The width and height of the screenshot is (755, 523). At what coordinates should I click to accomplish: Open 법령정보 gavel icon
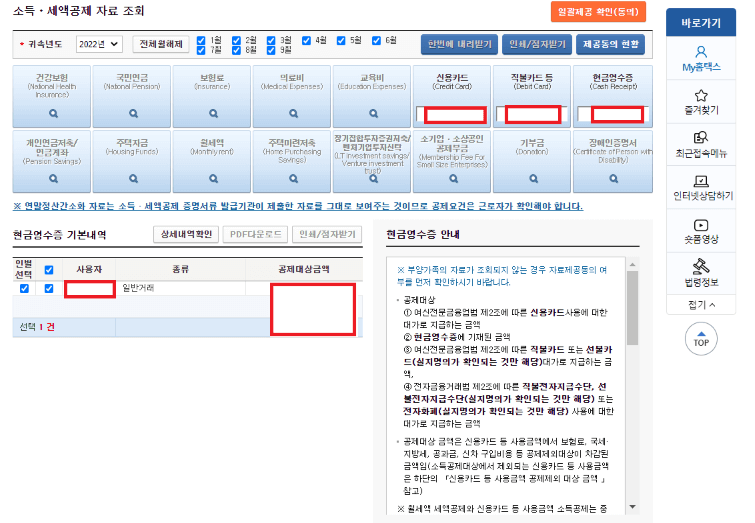point(701,266)
